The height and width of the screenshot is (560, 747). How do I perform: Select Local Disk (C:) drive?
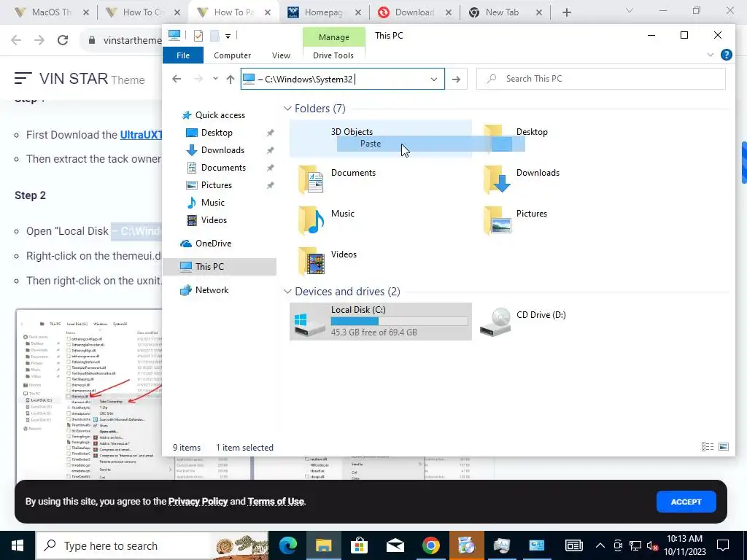pyautogui.click(x=381, y=322)
